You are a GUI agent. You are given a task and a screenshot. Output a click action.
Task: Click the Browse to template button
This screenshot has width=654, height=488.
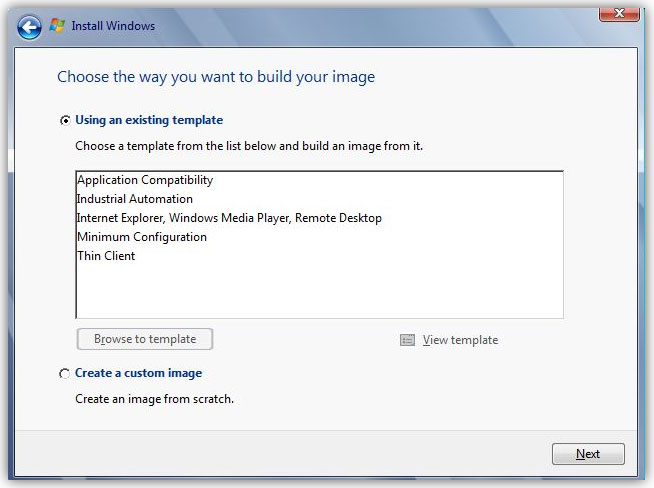pos(145,339)
